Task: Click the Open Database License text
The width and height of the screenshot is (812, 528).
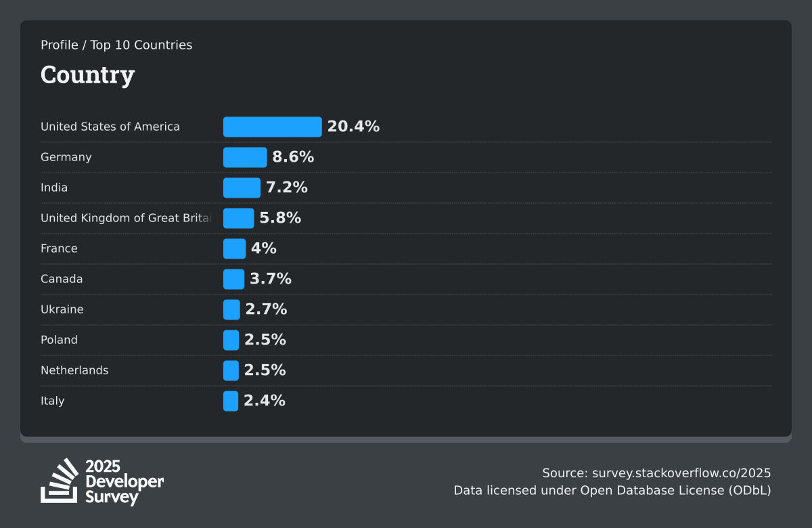Action: coord(675,490)
